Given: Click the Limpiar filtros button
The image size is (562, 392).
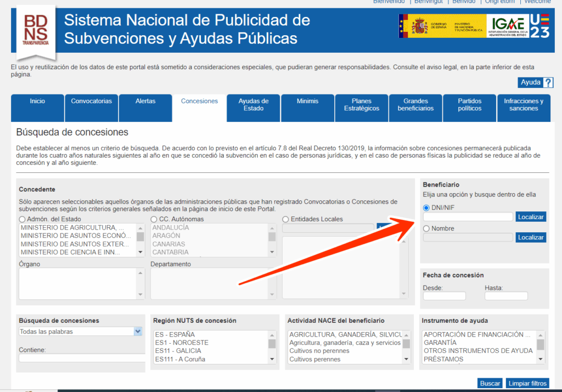Looking at the screenshot, I should coord(527,383).
